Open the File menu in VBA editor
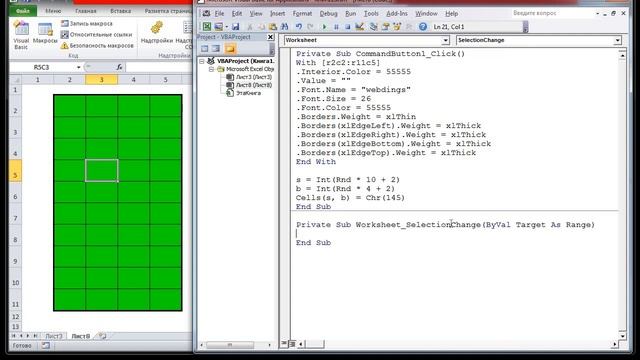Image resolution: width=640 pixels, height=360 pixels. 219,13
